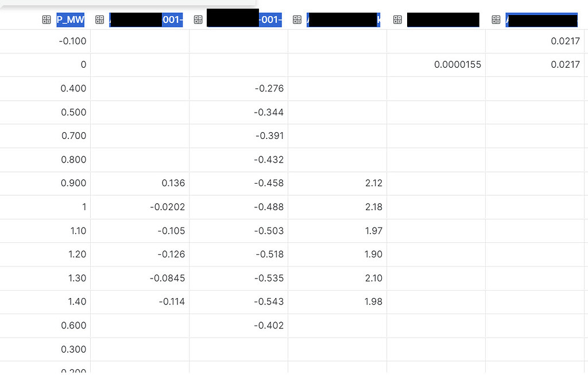This screenshot has height=375, width=588.
Task: Click the grid icon beside the third -001- column
Action: tap(198, 19)
